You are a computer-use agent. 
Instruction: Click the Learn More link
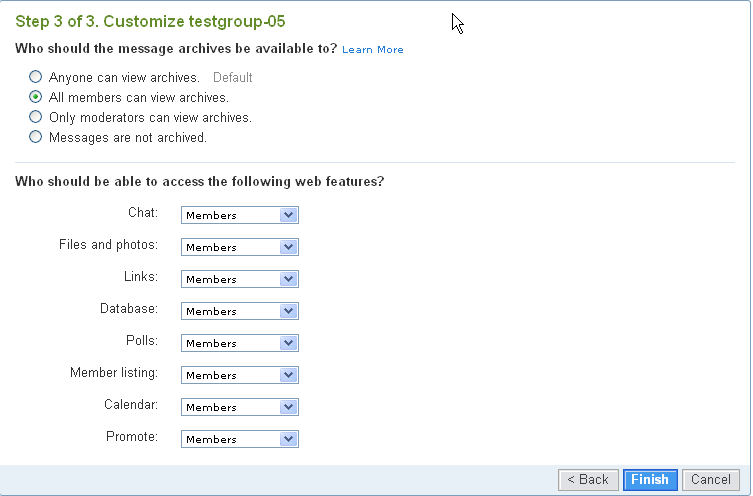click(373, 49)
